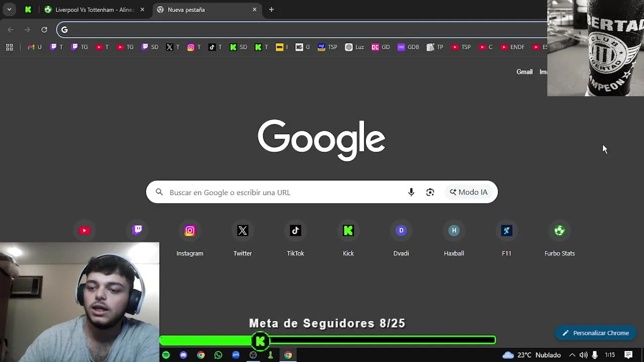The image size is (644, 362).
Task: Open the Twitch 'SD' bookmark
Action: tap(150, 47)
